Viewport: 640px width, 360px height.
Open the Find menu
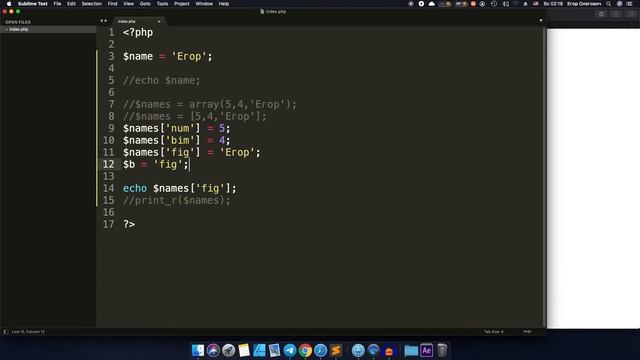point(112,4)
